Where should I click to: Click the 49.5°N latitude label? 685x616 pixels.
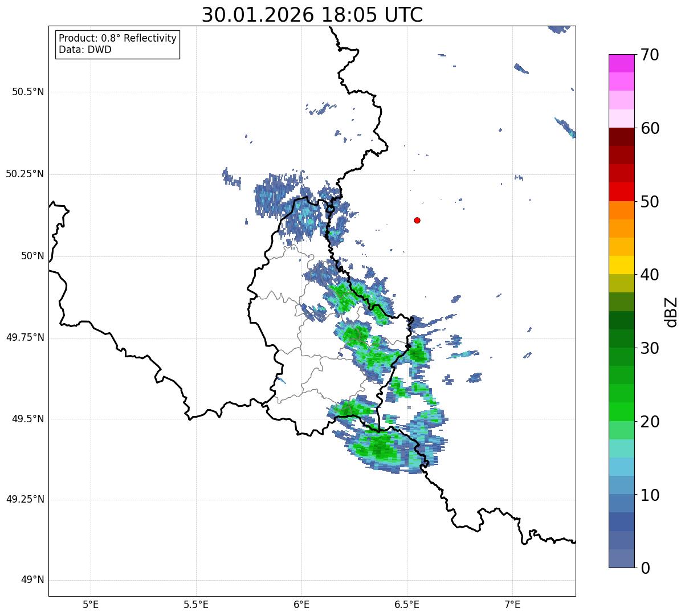28,419
